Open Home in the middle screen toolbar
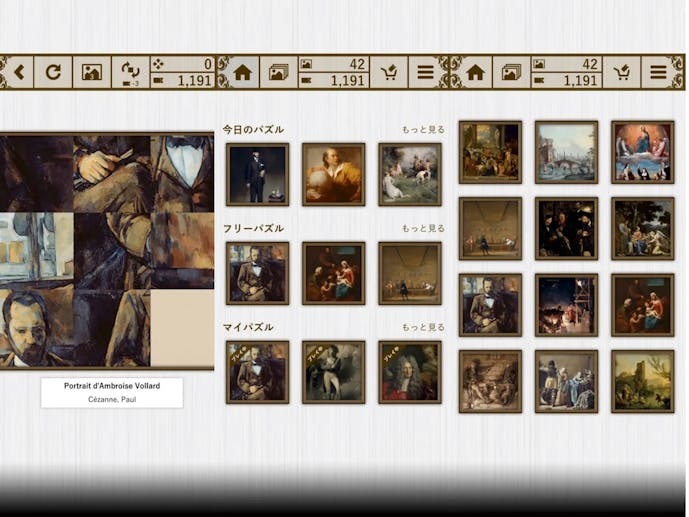The width and height of the screenshot is (689, 517). point(242,72)
